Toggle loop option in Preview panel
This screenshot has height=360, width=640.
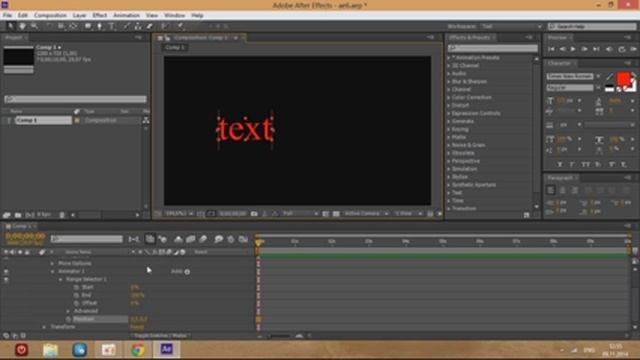(x=622, y=49)
